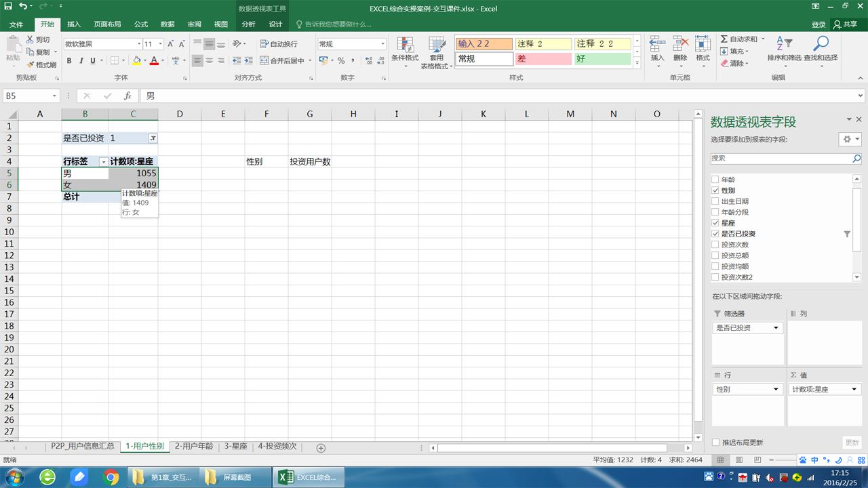This screenshot has height=488, width=868.
Task: Open the 文件 menu
Action: [16, 24]
